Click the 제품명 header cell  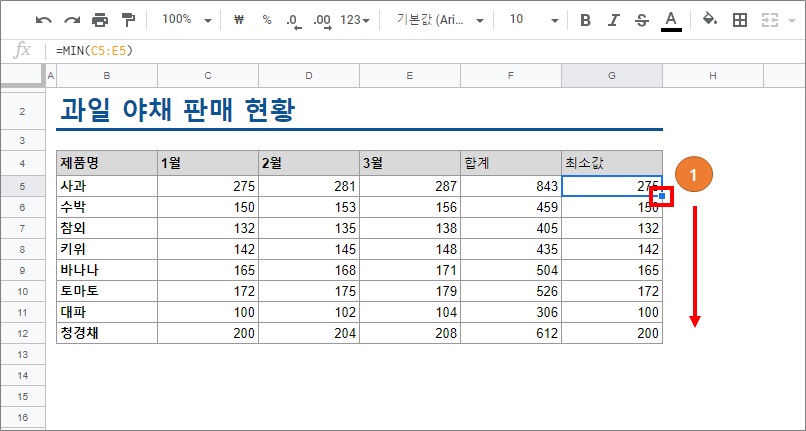point(107,164)
